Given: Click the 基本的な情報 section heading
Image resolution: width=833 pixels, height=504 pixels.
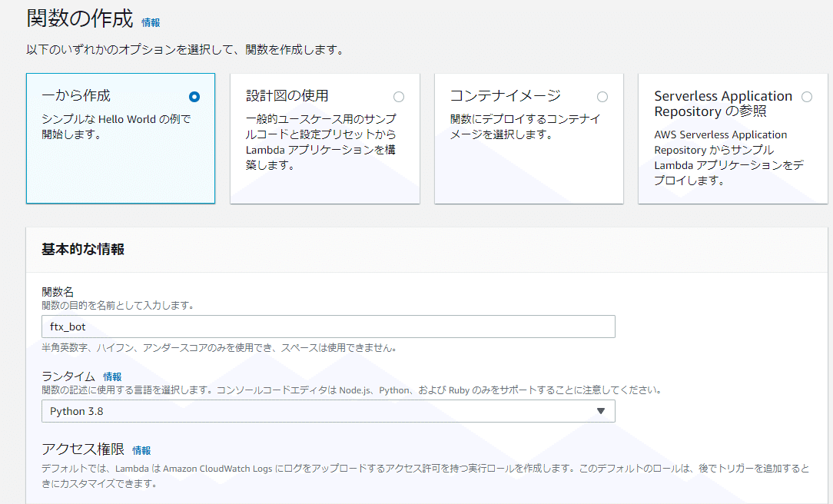Looking at the screenshot, I should coord(83,249).
